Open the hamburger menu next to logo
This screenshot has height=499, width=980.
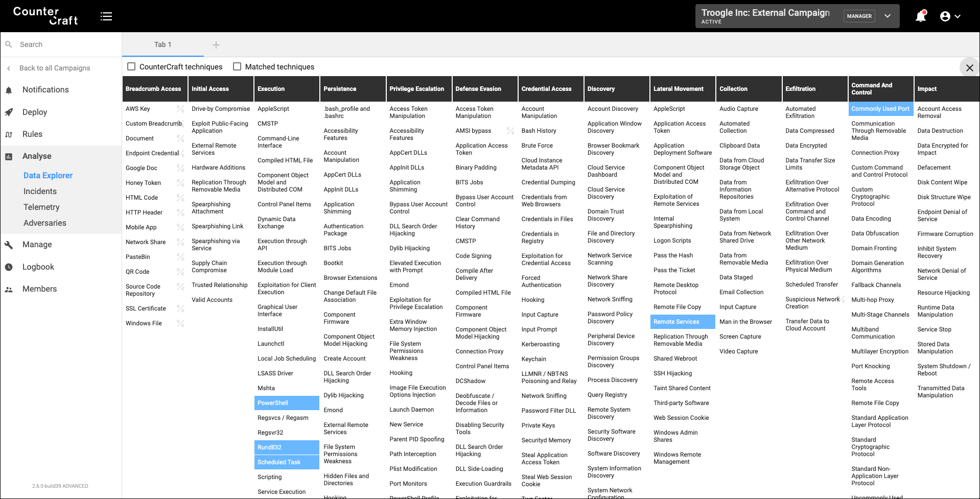[106, 16]
